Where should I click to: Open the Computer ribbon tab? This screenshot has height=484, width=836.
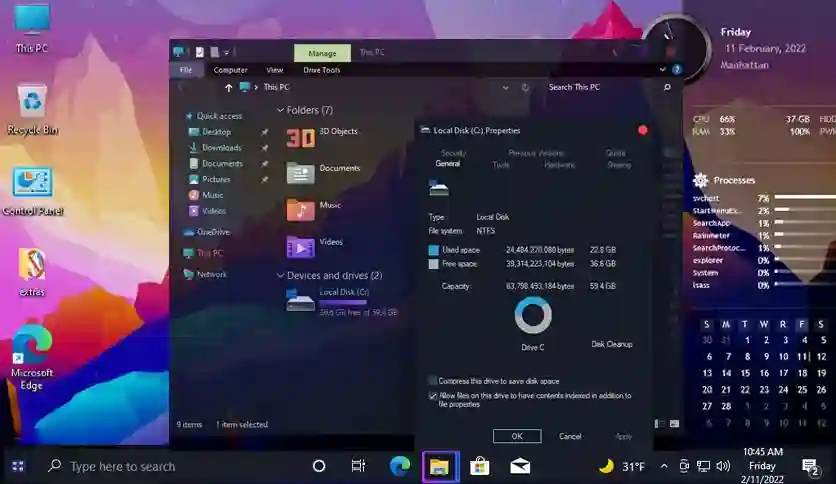230,70
